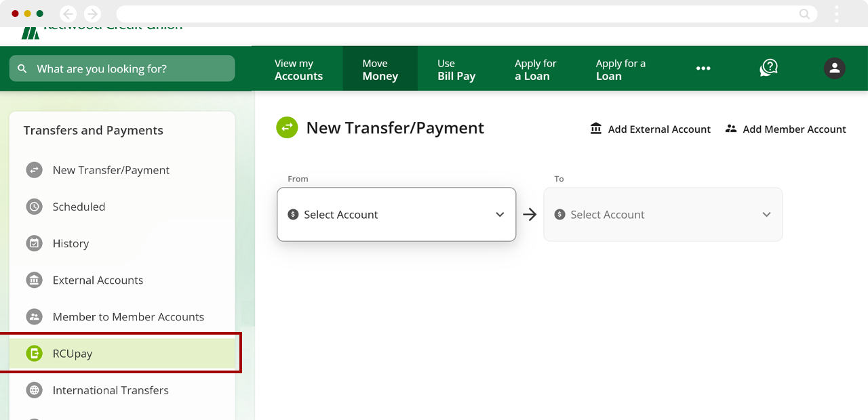This screenshot has width=868, height=420.
Task: Open the help chat icon
Action: tap(768, 68)
